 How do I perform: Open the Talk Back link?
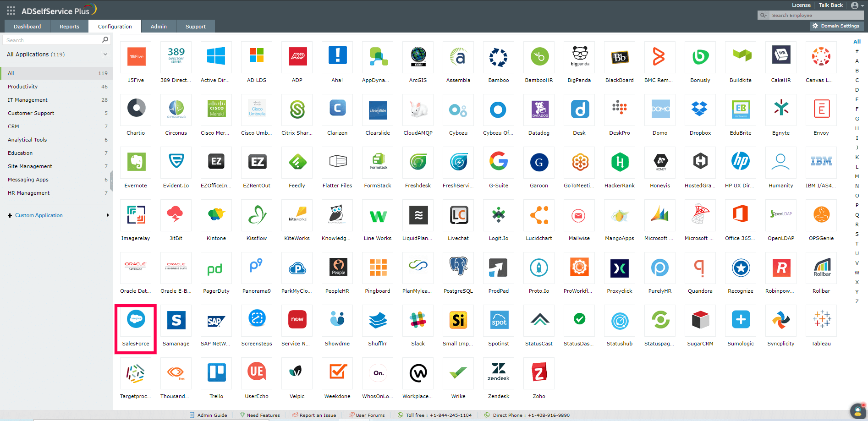coord(831,5)
